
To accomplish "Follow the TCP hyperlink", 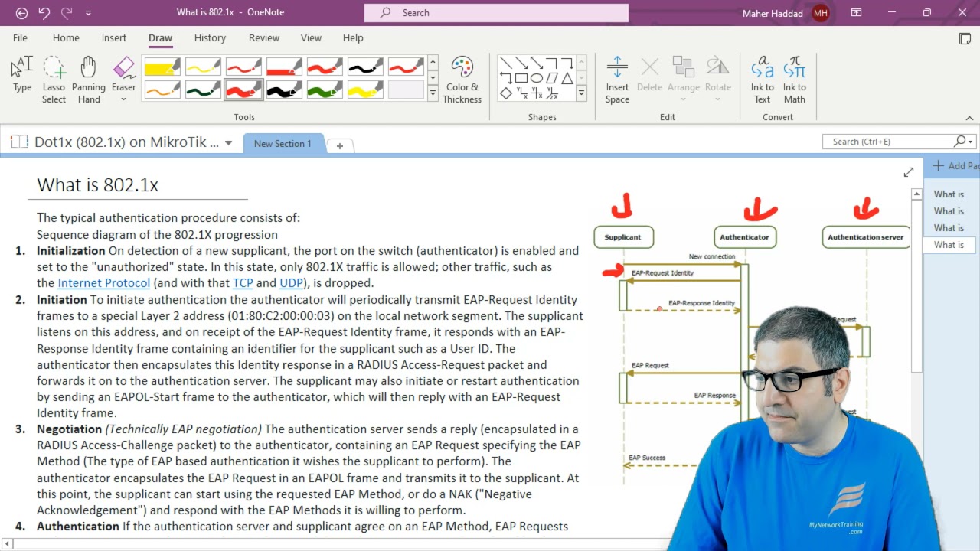I will pos(243,283).
